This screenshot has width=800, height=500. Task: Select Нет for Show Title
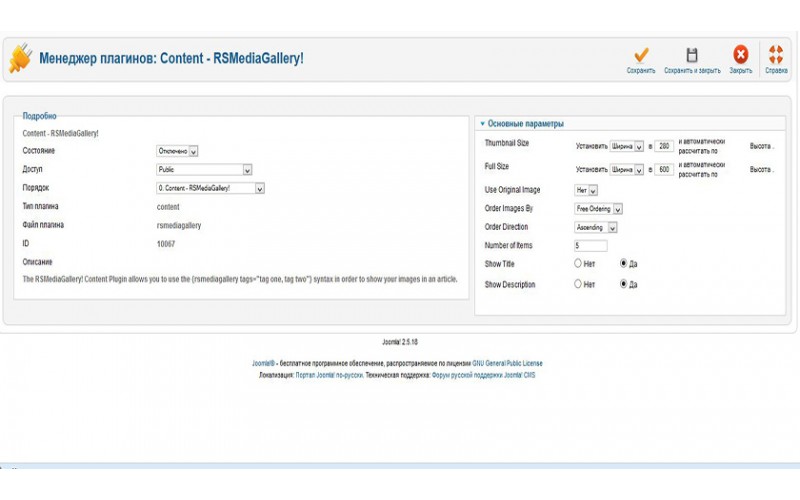578,263
